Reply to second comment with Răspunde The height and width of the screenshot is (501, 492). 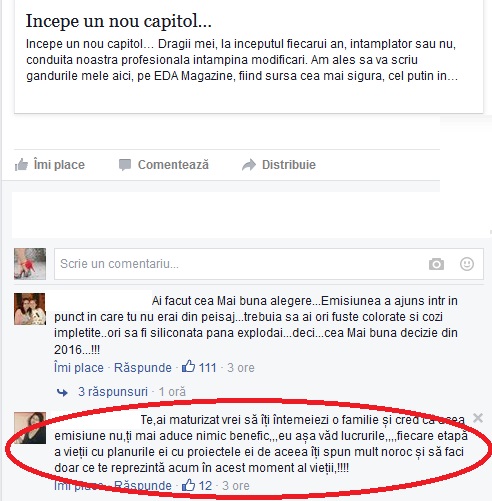click(143, 486)
